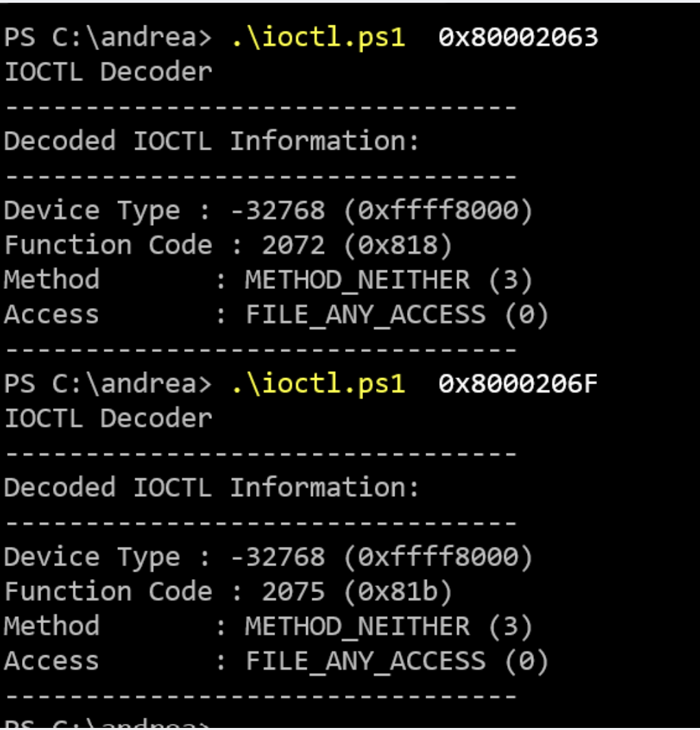The width and height of the screenshot is (700, 730).
Task: Click the second .\ioctl.ps1 command text
Action: pos(318,384)
